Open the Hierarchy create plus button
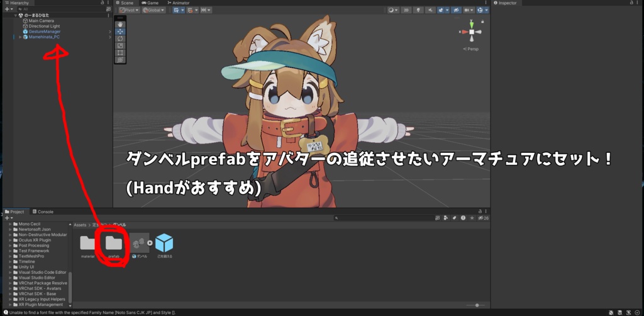The width and height of the screenshot is (644, 316). (x=8, y=9)
